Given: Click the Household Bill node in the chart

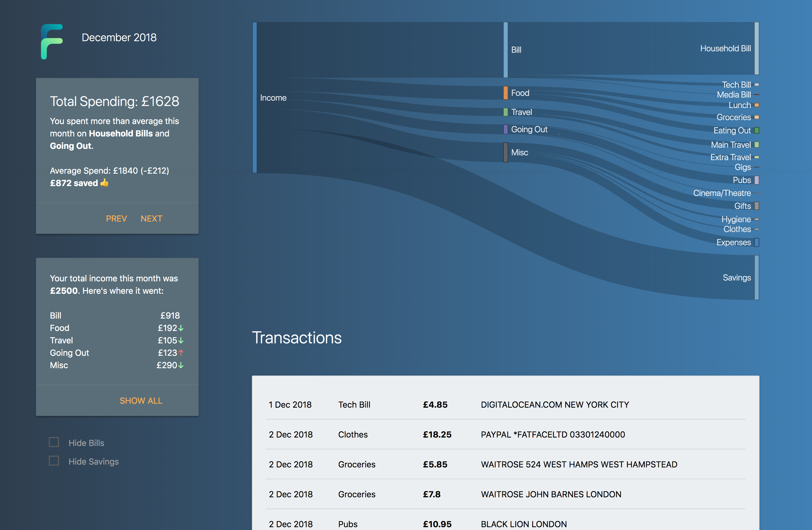Looking at the screenshot, I should 756,48.
